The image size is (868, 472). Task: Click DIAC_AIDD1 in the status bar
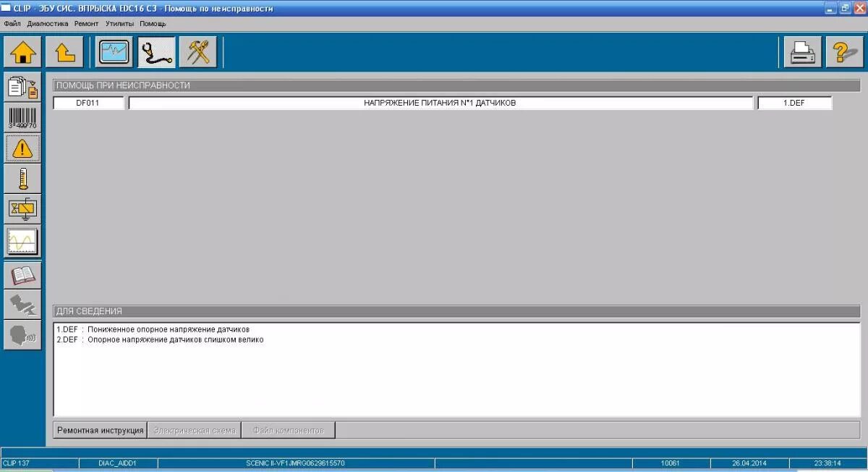[118, 463]
